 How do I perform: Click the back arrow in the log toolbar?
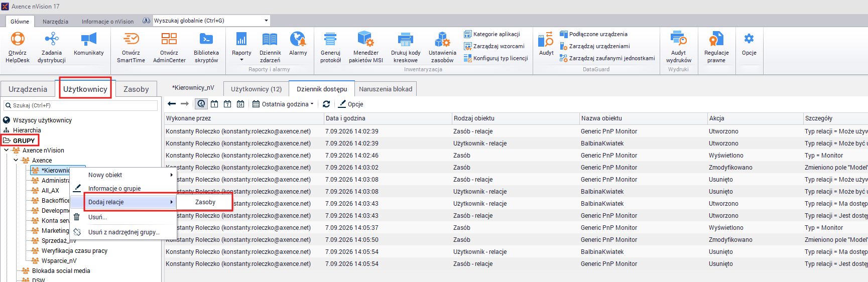coord(172,104)
